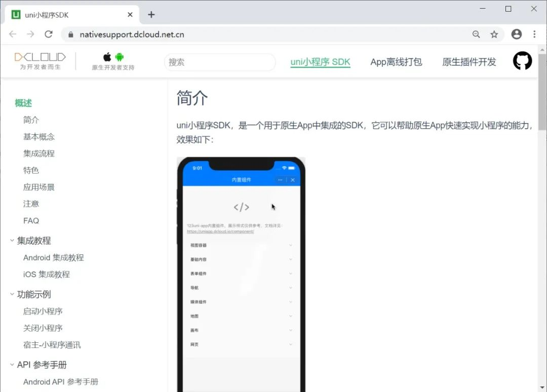Viewport: 547px width, 392px height.
Task: Open 宿主-小程序通讯 in the sidebar
Action: point(52,344)
